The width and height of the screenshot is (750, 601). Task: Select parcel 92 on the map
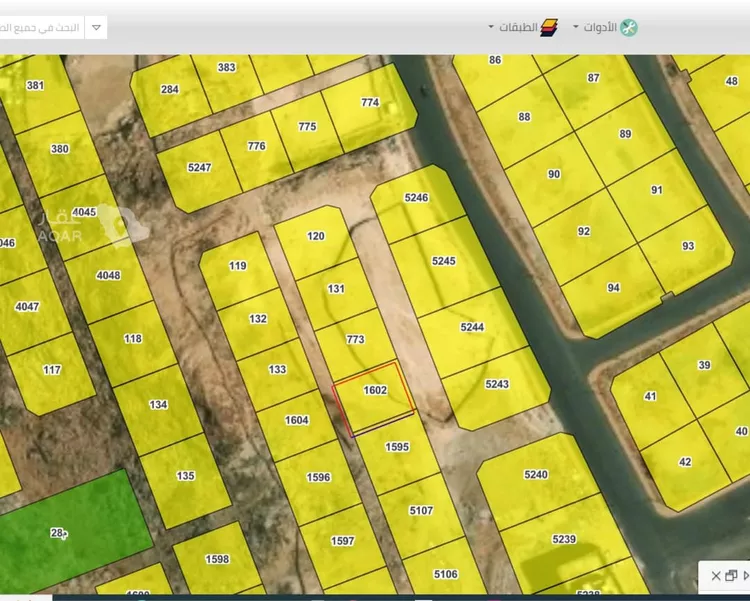(x=584, y=236)
